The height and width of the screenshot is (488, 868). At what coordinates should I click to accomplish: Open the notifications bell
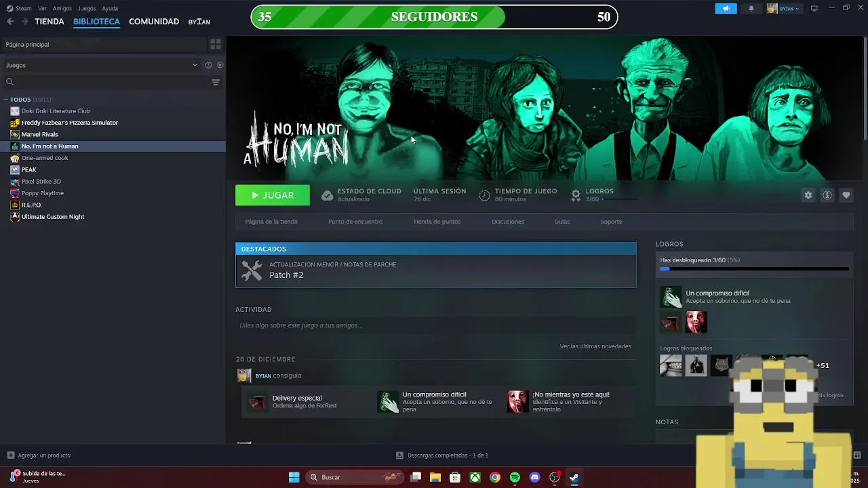(751, 8)
